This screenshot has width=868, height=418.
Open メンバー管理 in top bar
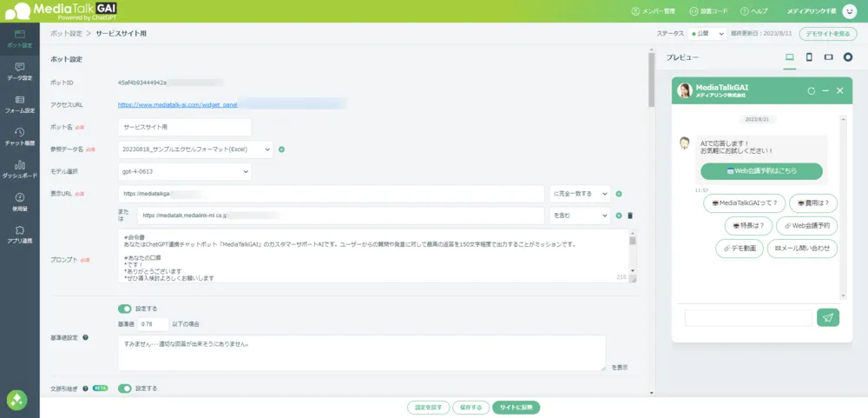pyautogui.click(x=654, y=11)
